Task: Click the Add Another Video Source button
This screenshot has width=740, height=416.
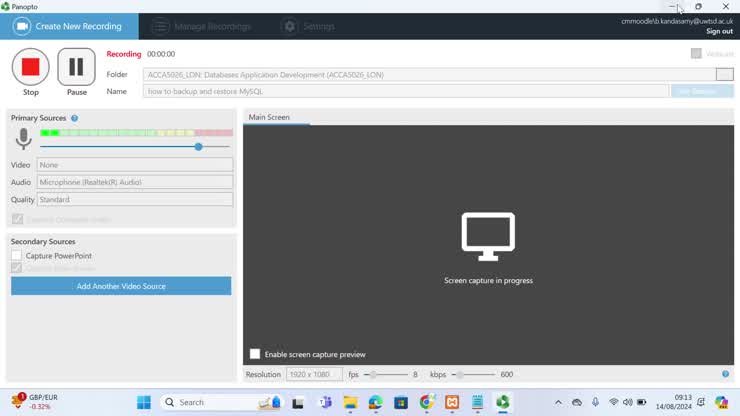Action: 121,286
